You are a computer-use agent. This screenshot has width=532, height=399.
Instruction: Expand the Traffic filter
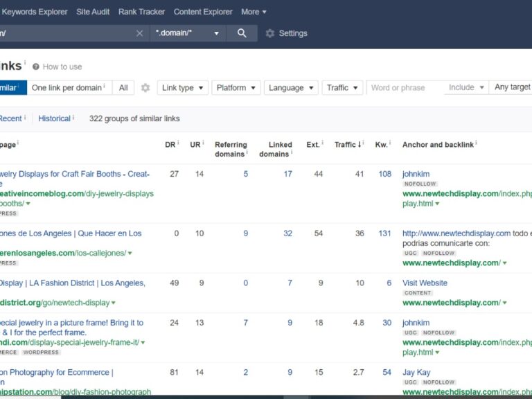342,88
